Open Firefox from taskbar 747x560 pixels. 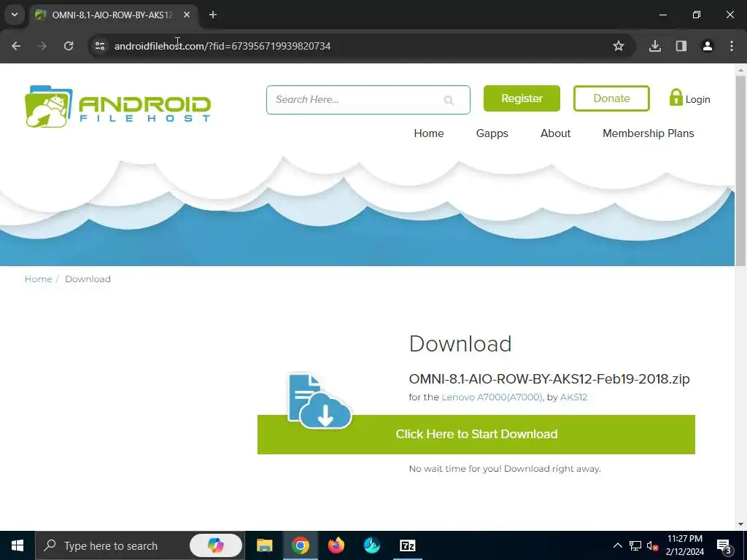[x=336, y=545]
